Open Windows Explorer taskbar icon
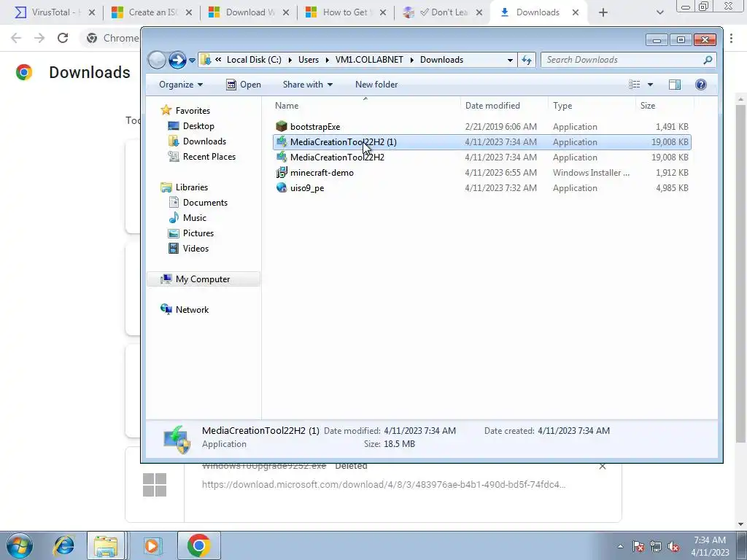 pyautogui.click(x=106, y=545)
